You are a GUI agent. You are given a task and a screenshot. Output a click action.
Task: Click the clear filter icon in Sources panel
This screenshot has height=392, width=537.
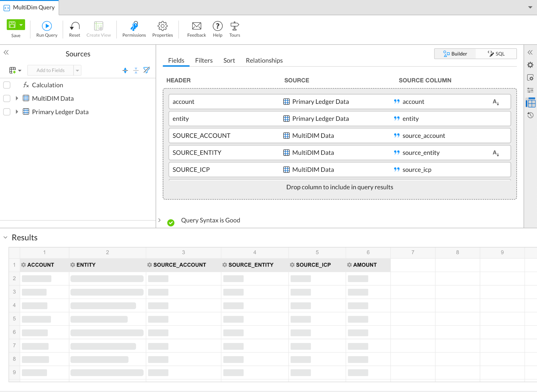pos(146,70)
